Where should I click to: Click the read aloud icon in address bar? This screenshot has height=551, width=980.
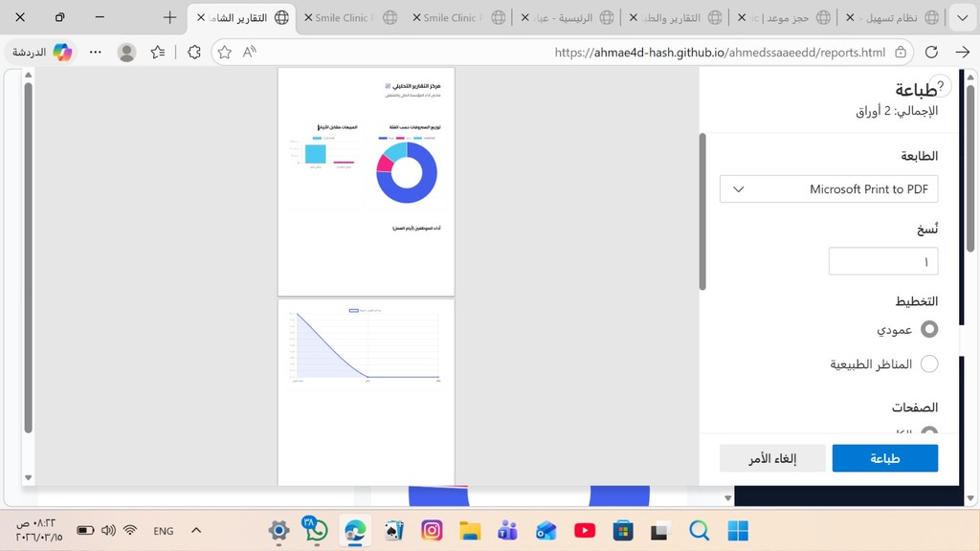point(250,52)
